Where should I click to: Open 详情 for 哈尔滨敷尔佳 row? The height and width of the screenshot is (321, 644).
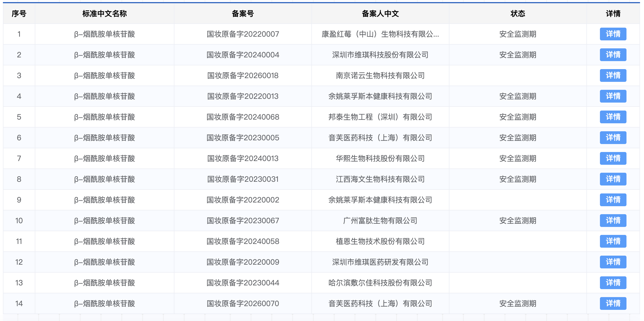click(613, 283)
